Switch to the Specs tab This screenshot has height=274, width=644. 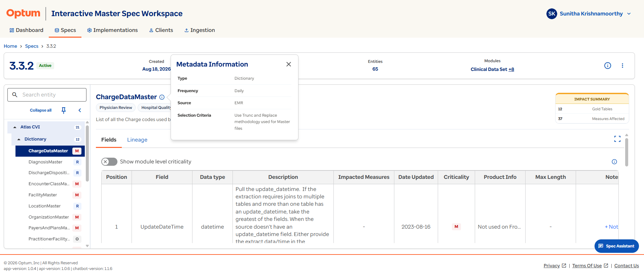(x=65, y=30)
